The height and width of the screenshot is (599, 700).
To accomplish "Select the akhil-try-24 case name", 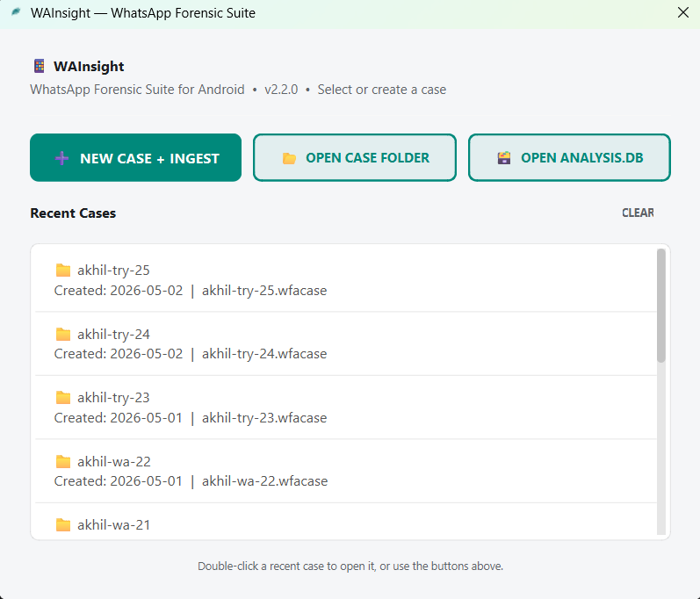I will click(x=113, y=334).
